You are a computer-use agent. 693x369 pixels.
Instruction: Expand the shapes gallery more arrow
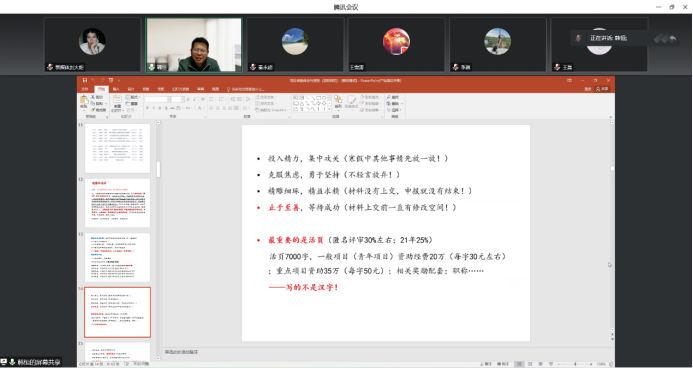(x=329, y=109)
